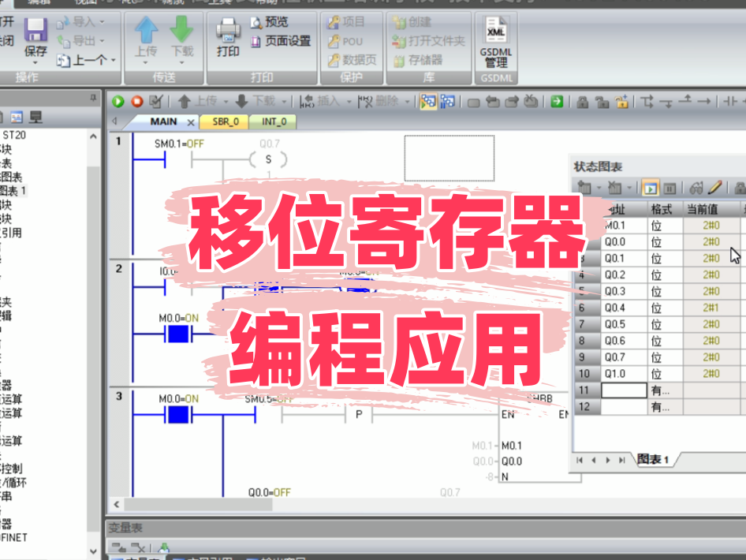Toggle program status monitoring icon
Viewport: 746px width, 560px height.
point(428,101)
